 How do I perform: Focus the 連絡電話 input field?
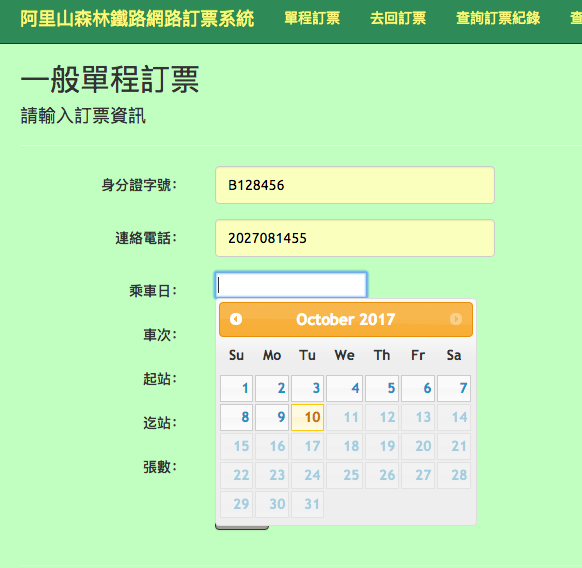(x=355, y=238)
